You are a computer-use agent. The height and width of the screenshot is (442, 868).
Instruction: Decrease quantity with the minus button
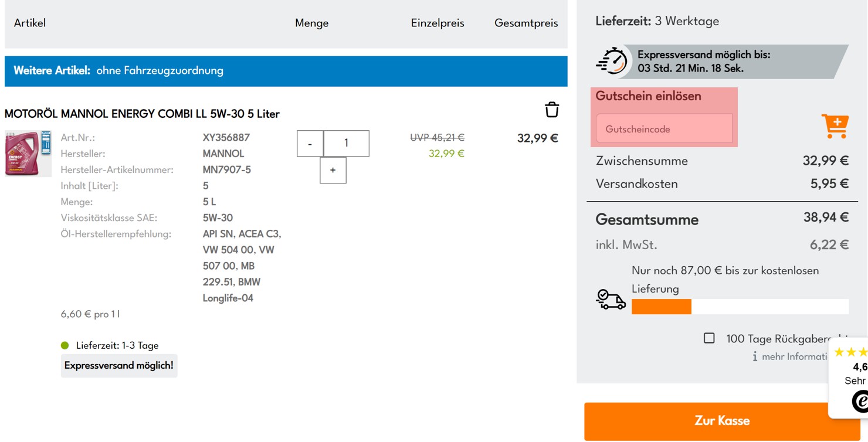[x=310, y=144]
